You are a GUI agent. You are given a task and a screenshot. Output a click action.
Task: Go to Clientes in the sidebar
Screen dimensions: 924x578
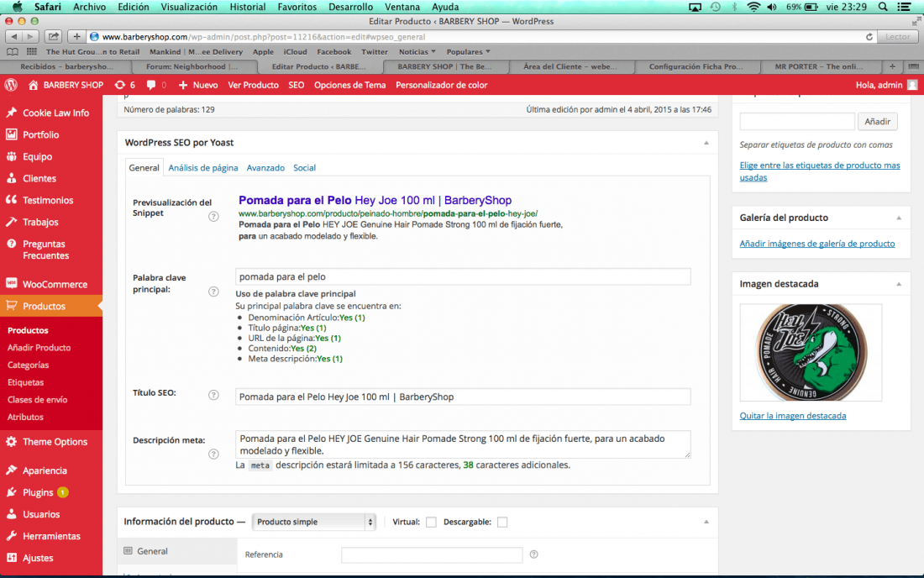39,178
